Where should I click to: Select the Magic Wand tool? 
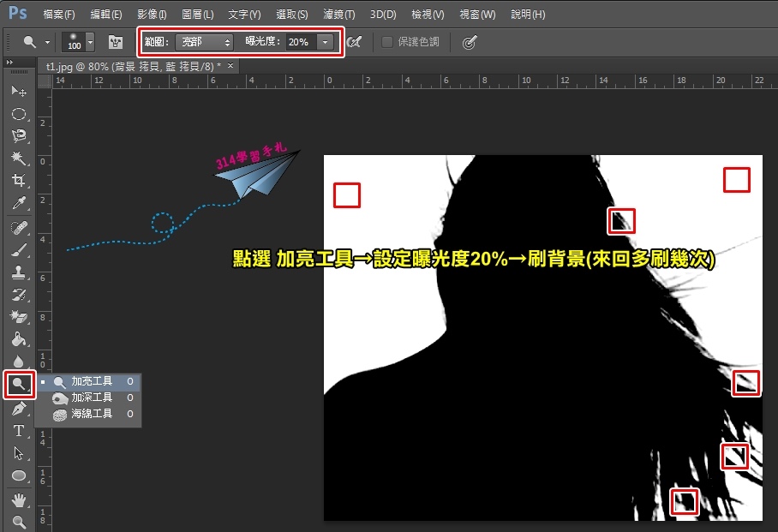tap(19, 158)
